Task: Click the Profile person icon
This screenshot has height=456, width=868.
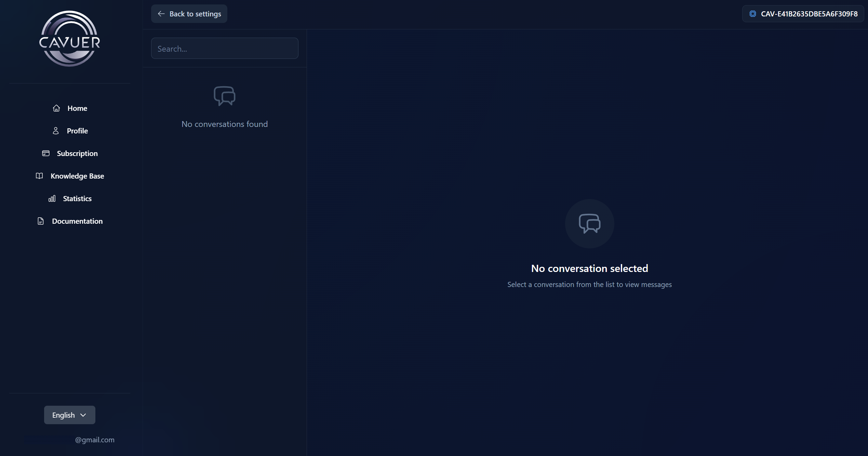Action: [56, 131]
